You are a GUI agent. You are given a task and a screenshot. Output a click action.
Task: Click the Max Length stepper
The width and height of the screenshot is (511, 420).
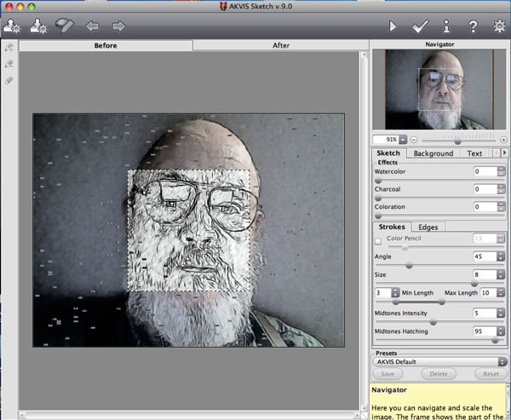501,292
